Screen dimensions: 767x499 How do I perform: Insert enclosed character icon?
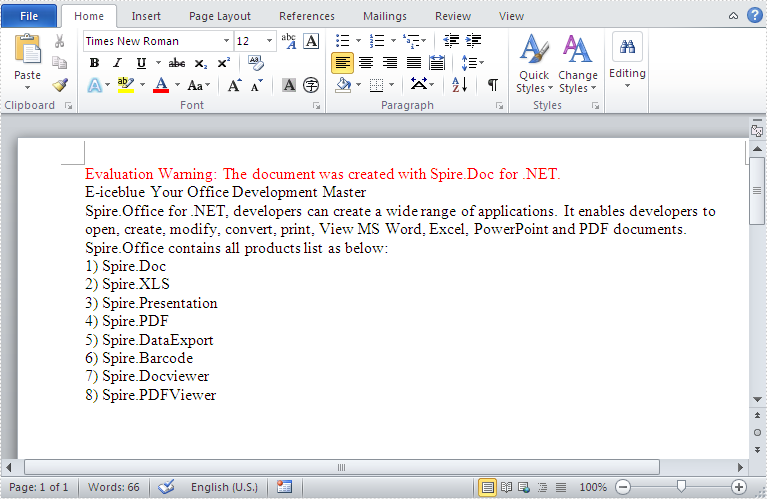[311, 85]
